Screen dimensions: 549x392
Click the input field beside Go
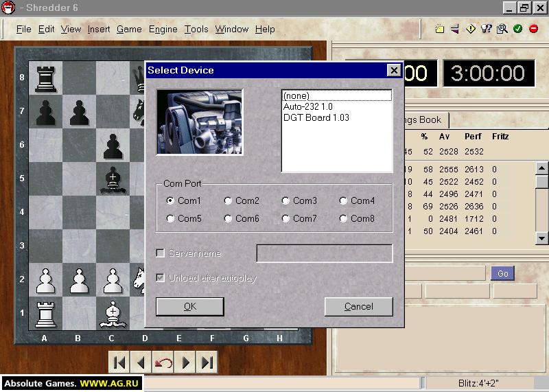coord(445,273)
